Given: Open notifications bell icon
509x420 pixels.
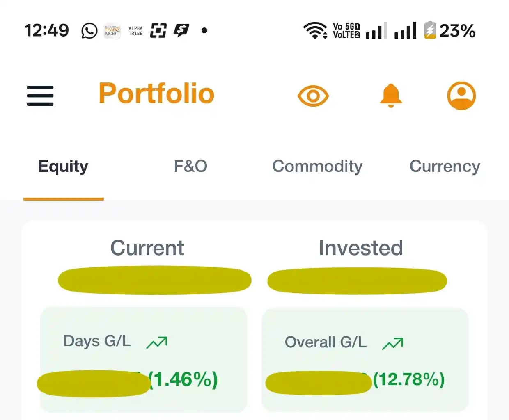Looking at the screenshot, I should (391, 96).
